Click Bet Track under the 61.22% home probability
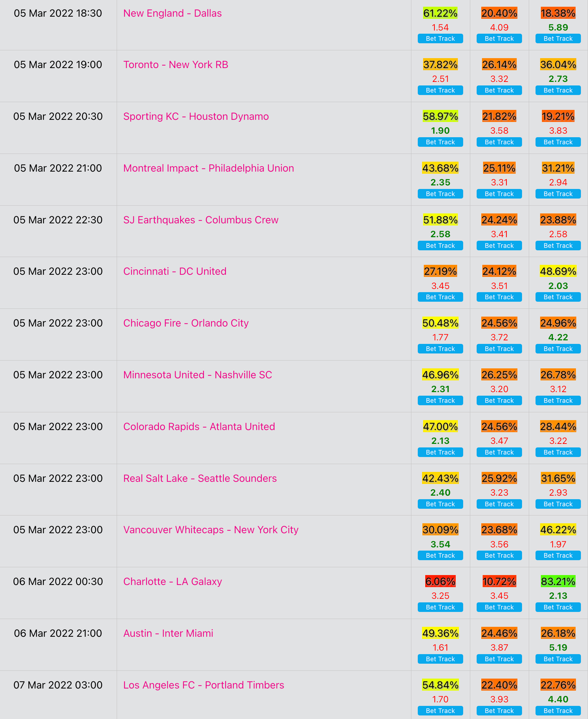The height and width of the screenshot is (719, 588). (x=440, y=39)
